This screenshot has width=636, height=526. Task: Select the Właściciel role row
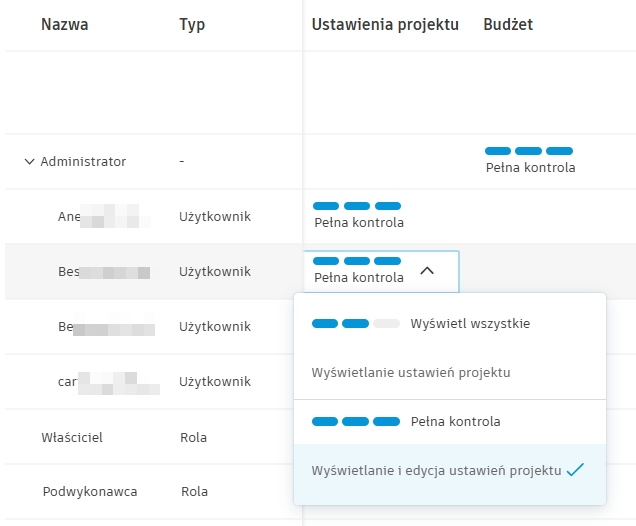(72, 437)
